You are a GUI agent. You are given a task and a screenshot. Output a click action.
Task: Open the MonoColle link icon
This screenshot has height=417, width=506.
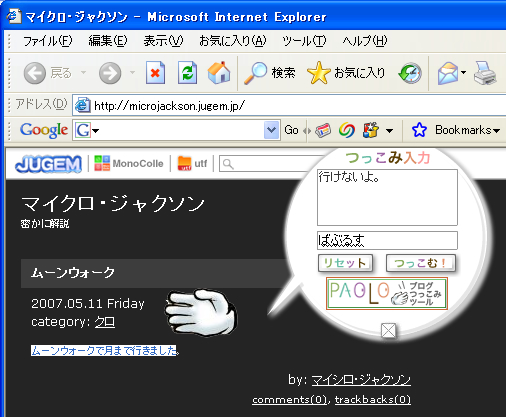click(102, 163)
